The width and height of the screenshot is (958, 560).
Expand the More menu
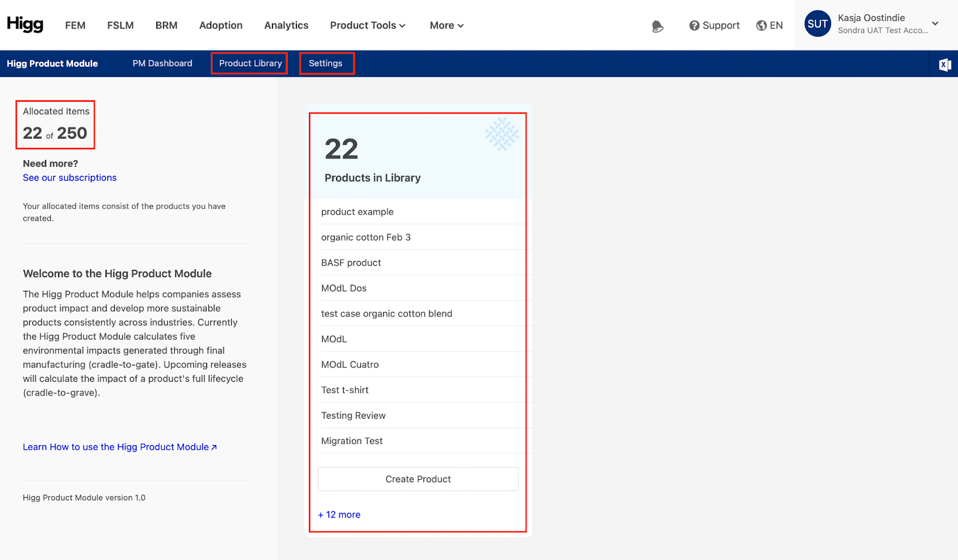click(447, 25)
